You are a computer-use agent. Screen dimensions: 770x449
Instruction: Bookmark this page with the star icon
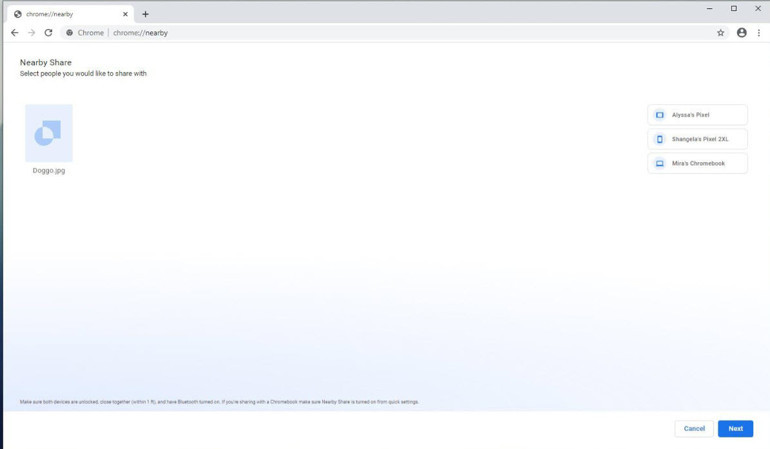tap(720, 33)
